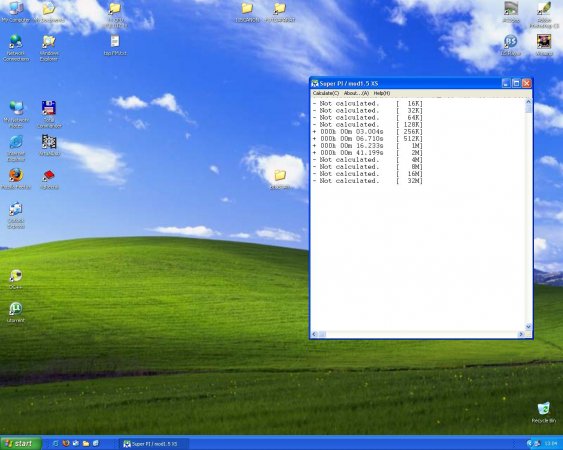Image resolution: width=563 pixels, height=450 pixels.
Task: Open the My Documents desktop folder
Action: tap(49, 11)
